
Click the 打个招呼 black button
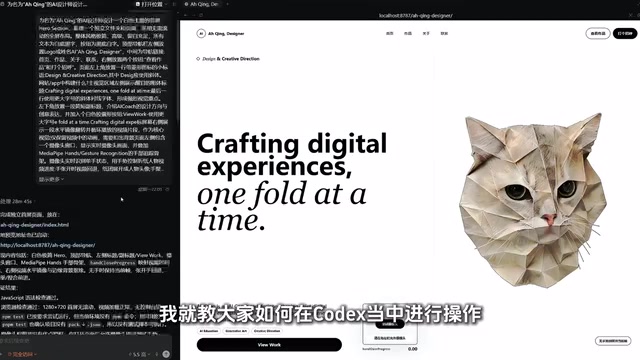point(625,33)
